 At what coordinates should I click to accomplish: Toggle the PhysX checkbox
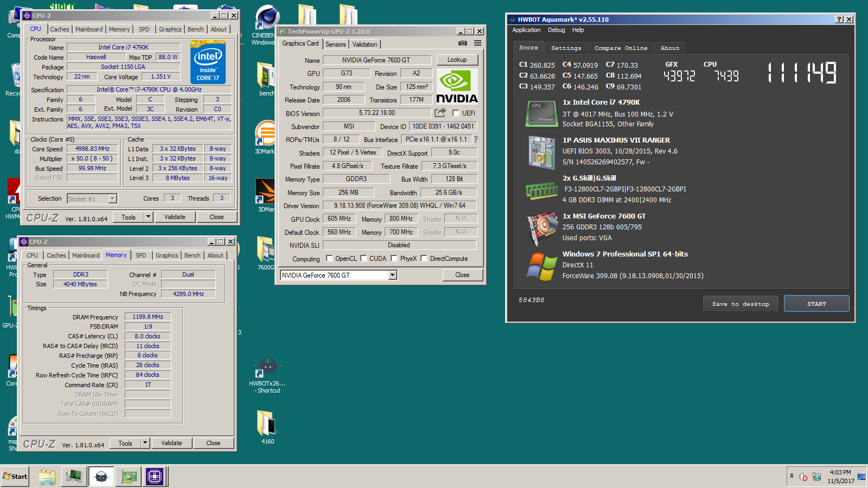tap(394, 259)
